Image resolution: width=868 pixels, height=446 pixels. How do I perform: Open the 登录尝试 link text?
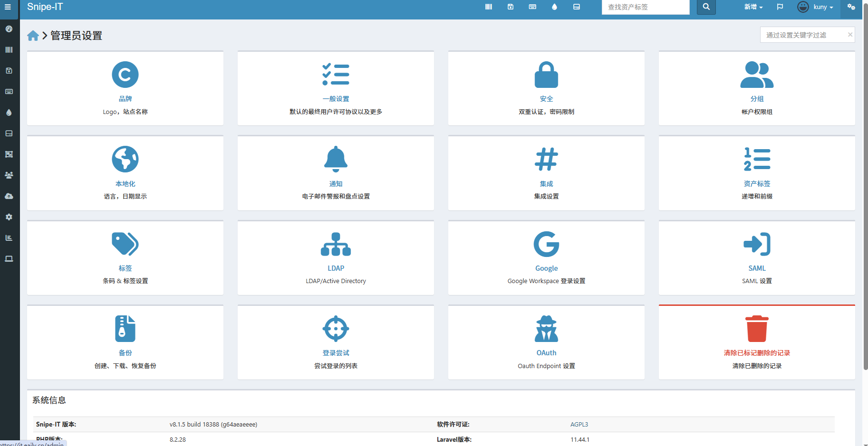click(336, 353)
